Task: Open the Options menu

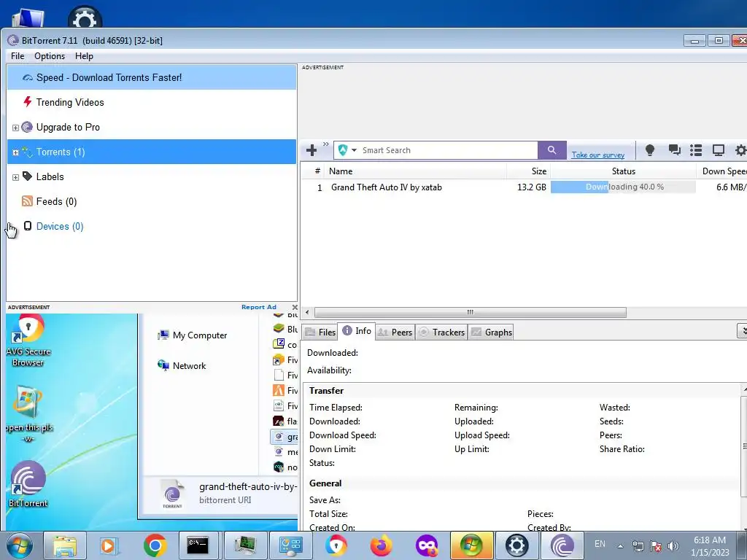Action: click(x=50, y=56)
